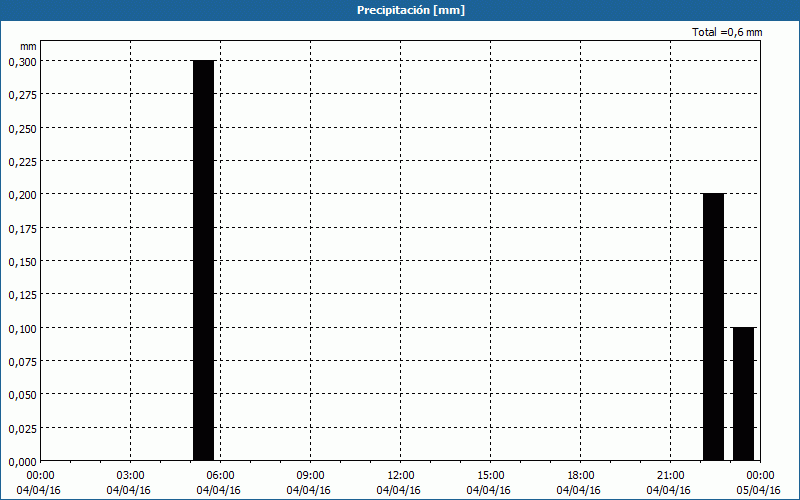Click the 0,150 y-axis value
Image resolution: width=800 pixels, height=500 pixels.
pos(22,262)
